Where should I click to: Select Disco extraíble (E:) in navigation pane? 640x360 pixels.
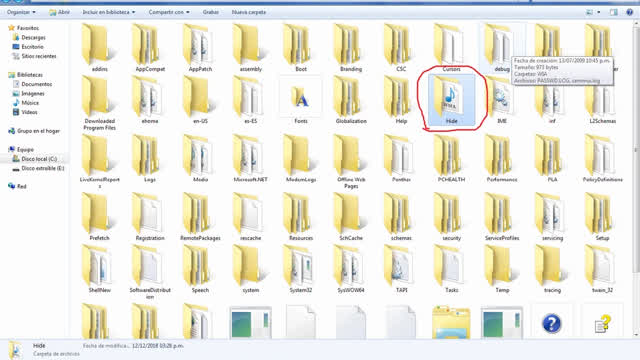pos(42,168)
